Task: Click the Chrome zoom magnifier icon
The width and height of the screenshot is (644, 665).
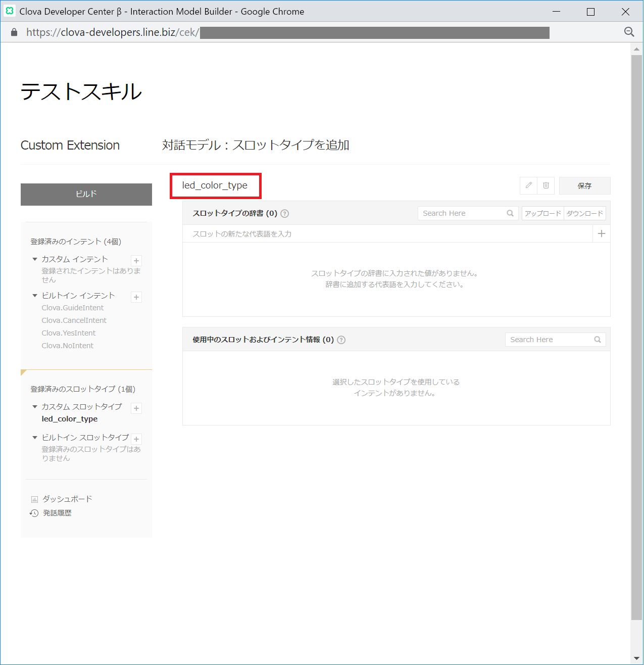Action: [x=629, y=32]
